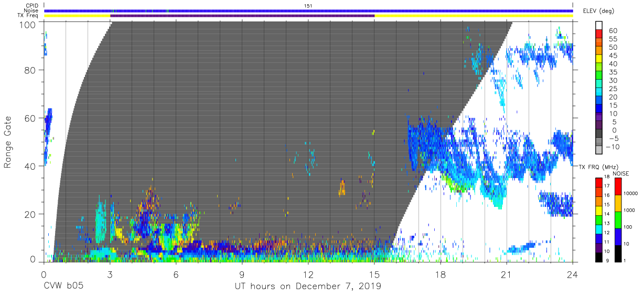The image size is (644, 297).
Task: Click the yellow swatch in ELEV colorbar
Action: coord(599,59)
